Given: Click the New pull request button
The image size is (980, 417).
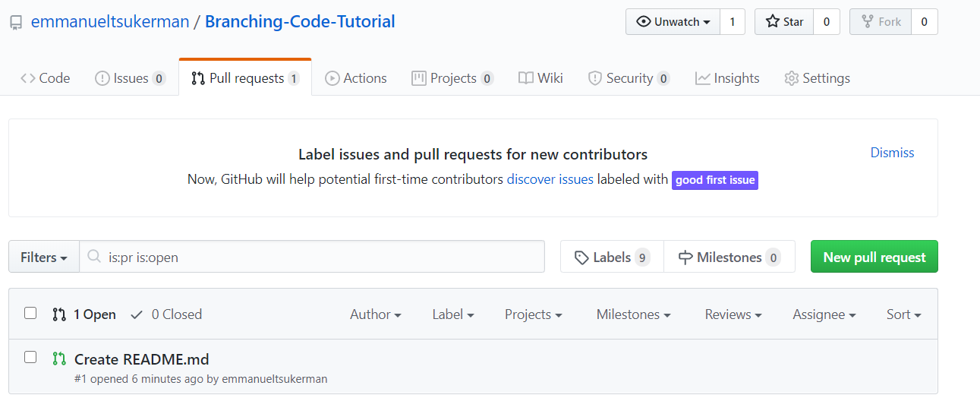Looking at the screenshot, I should tap(874, 257).
